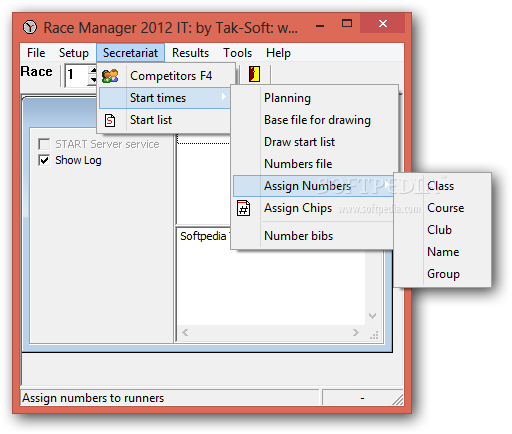
Task: Choose Planning from Start times submenu
Action: (313, 98)
